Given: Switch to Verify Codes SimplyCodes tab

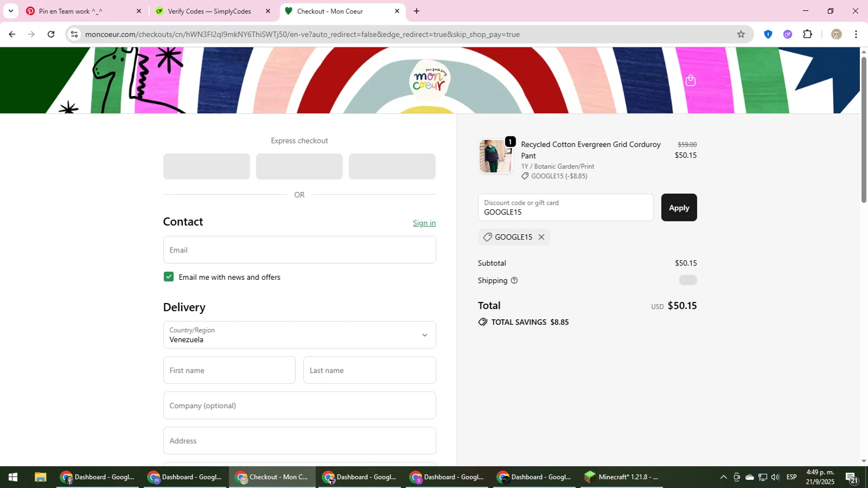Looking at the screenshot, I should [x=212, y=11].
